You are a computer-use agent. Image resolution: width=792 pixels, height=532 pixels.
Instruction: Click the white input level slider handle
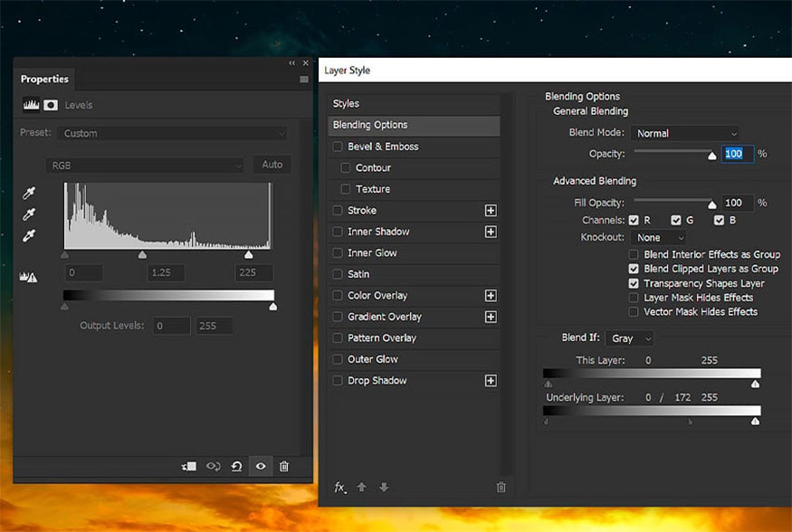point(249,255)
